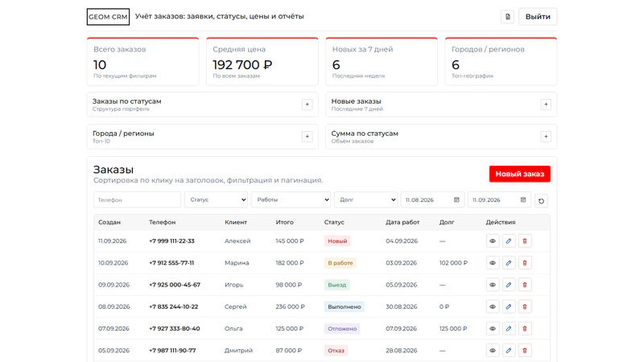Open calendar picker for 11.09.2026 date
The width and height of the screenshot is (644, 362).
pyautogui.click(x=522, y=200)
